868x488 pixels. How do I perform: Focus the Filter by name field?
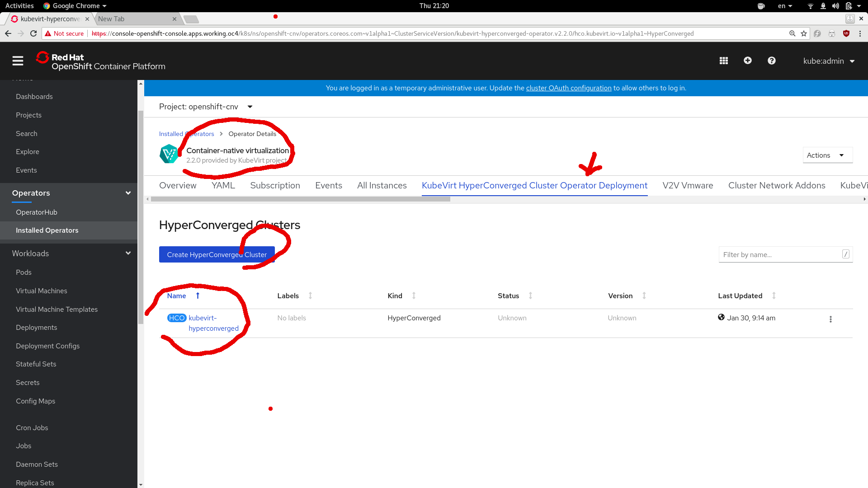click(x=780, y=254)
